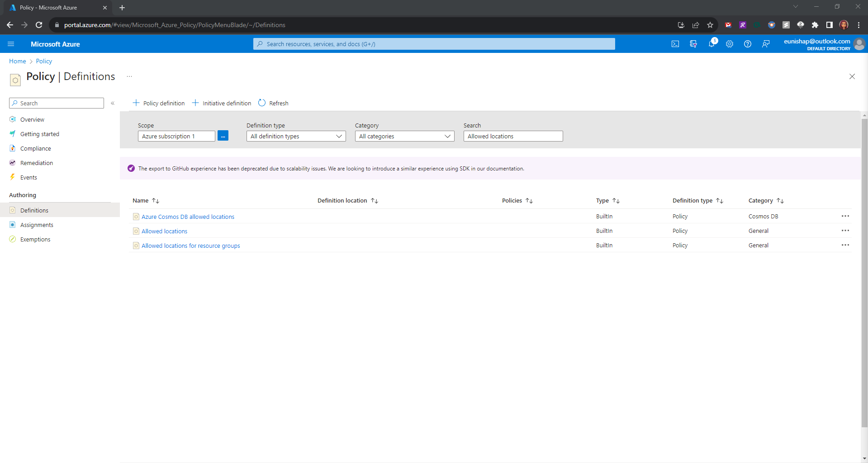The width and height of the screenshot is (868, 463).
Task: Go to Compliance in the sidebar
Action: coord(35,149)
